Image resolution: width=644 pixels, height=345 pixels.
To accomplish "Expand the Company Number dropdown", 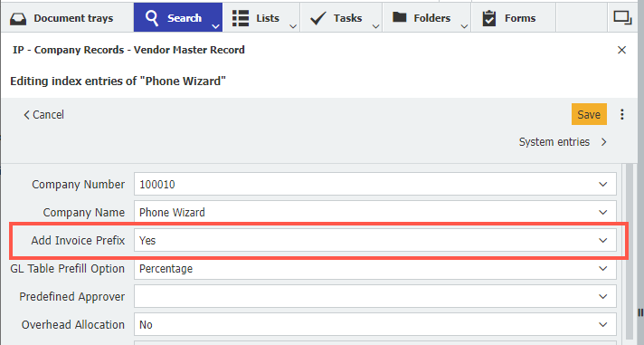I will pos(602,185).
